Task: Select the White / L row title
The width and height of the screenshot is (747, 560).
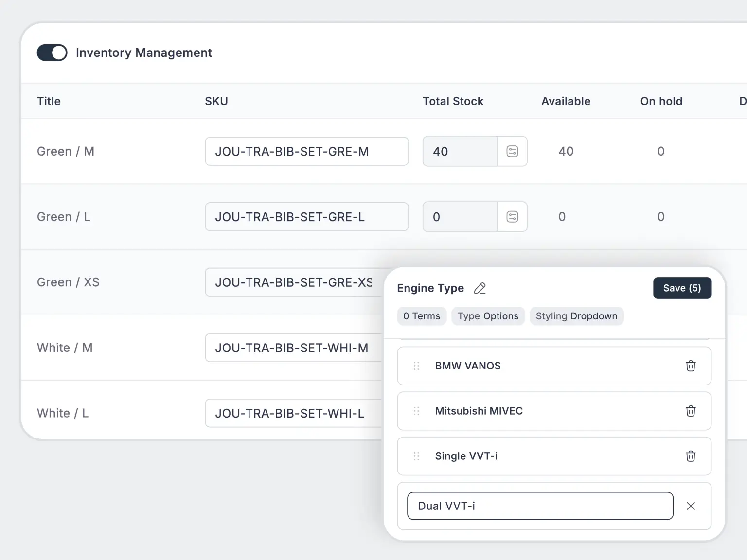Action: click(63, 413)
